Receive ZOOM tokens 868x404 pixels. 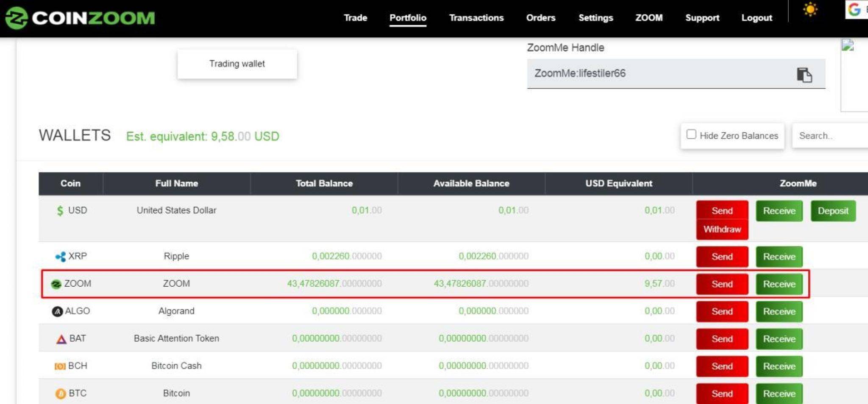coord(779,284)
